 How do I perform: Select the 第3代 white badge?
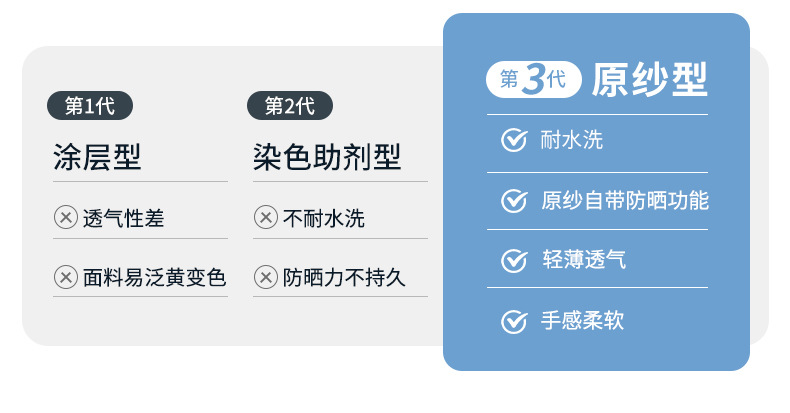533,79
